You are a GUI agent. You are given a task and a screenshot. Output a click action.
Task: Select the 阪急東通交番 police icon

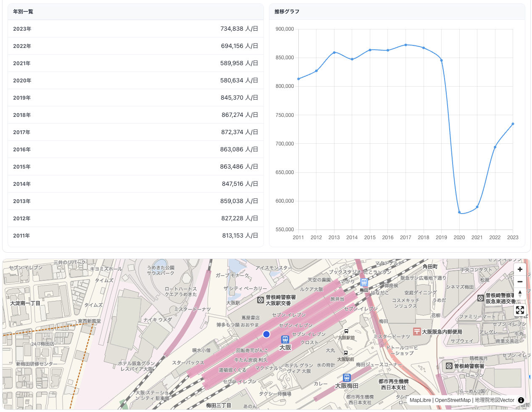point(481,298)
